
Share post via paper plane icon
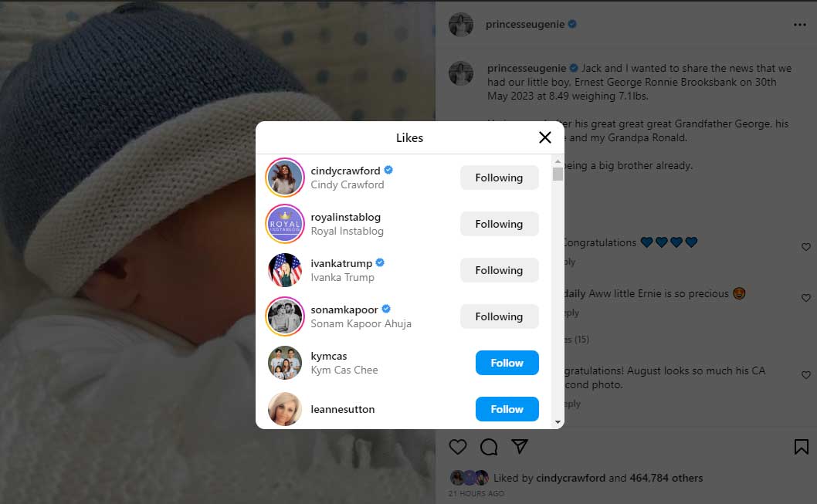point(520,447)
